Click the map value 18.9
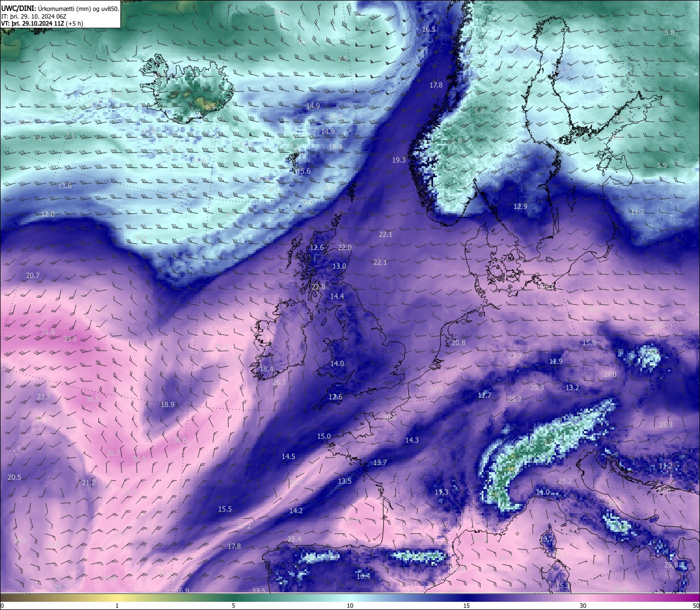 point(167,405)
